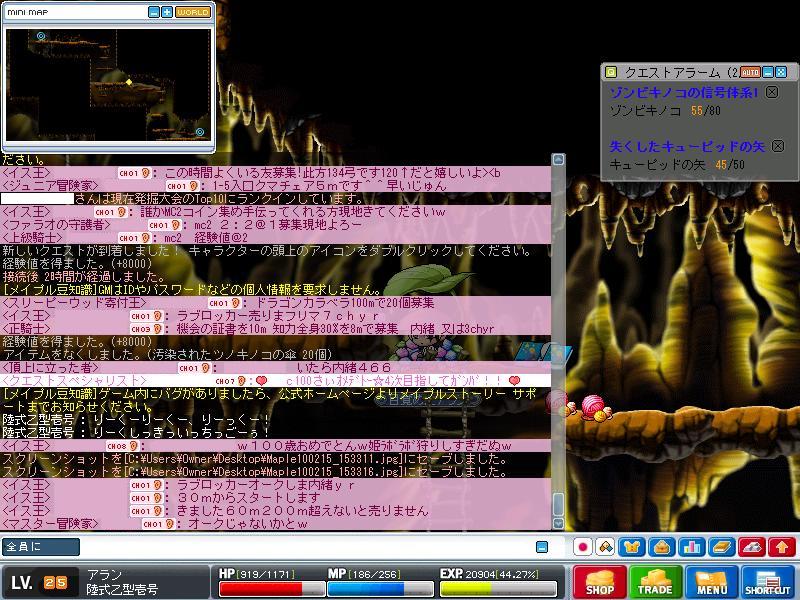Click the bottom-right portal marker on the mini map
The width and height of the screenshot is (800, 600).
200,132
